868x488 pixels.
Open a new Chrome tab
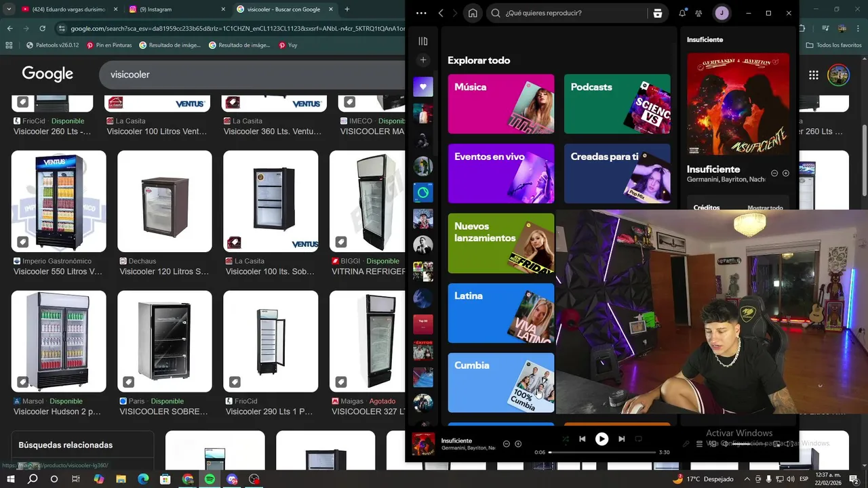click(347, 9)
